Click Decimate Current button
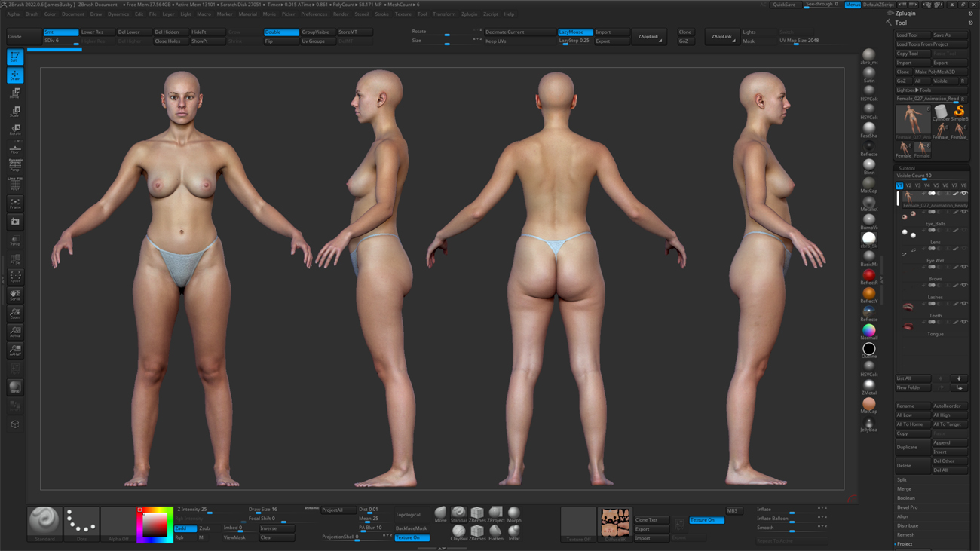 pos(519,32)
